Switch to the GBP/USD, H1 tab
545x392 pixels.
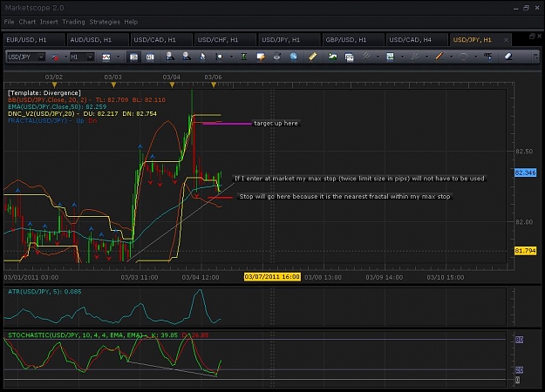click(x=353, y=40)
